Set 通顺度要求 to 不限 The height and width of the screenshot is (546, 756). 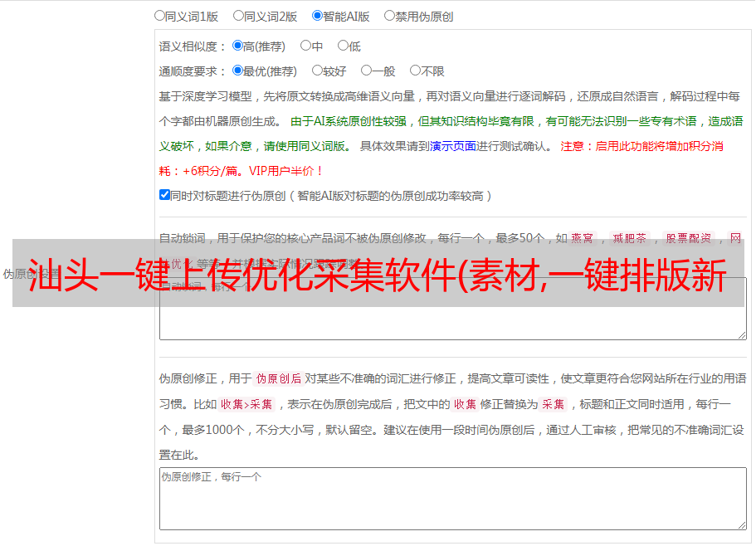[x=415, y=71]
